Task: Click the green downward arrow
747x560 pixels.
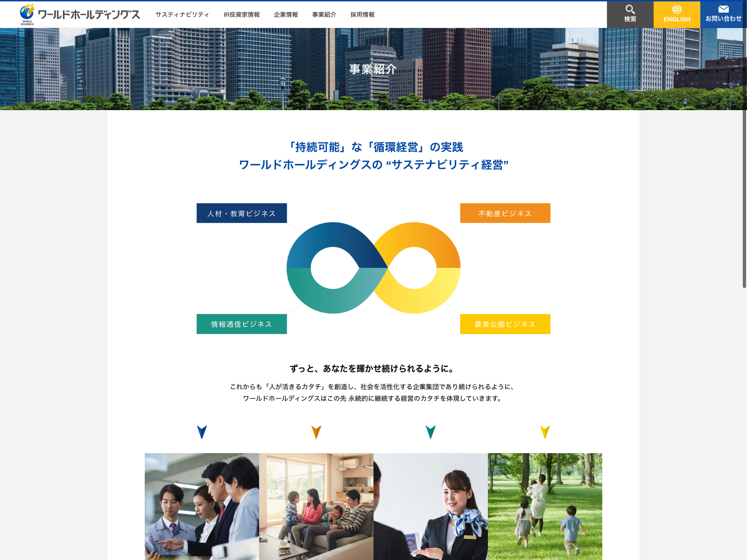Action: point(430,432)
